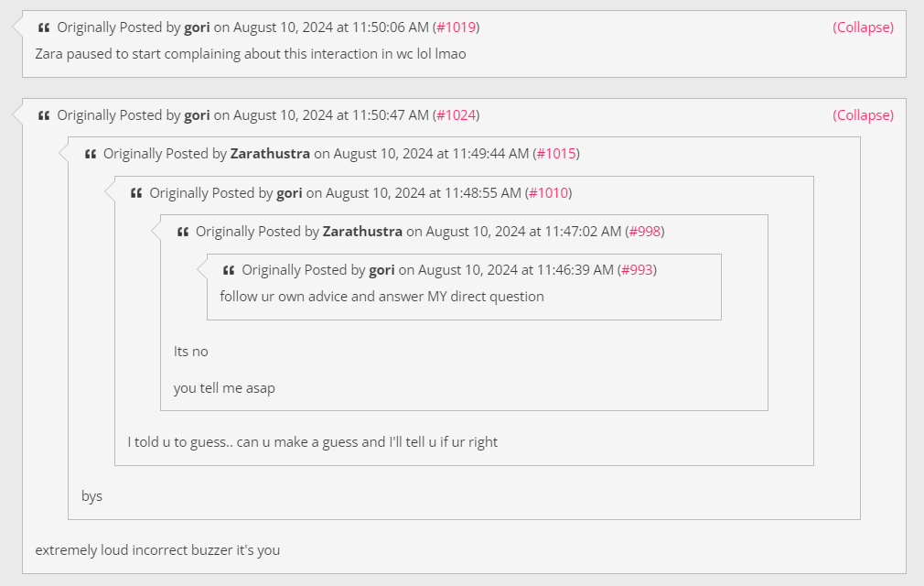The height and width of the screenshot is (586, 924).
Task: Click quote icon on gori's #993 quote
Action: coord(229,271)
